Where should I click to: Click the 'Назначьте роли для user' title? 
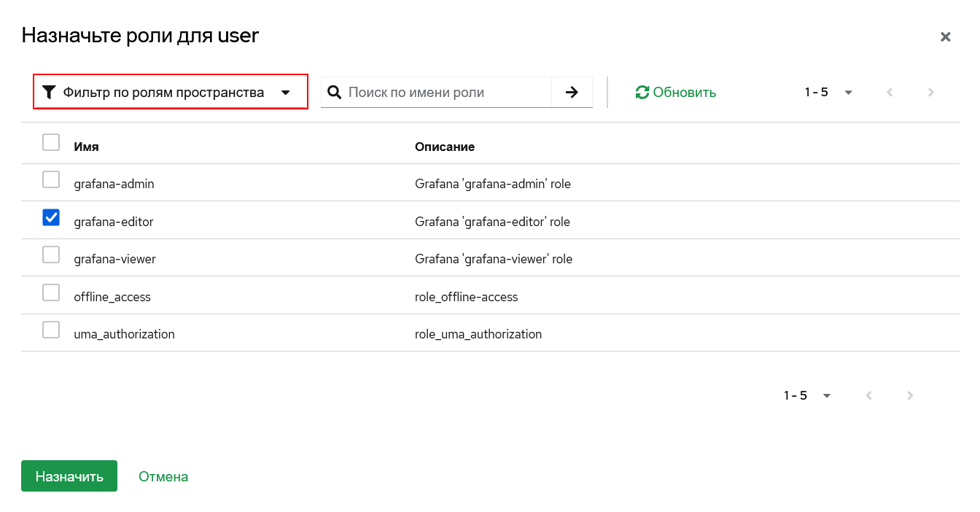pyautogui.click(x=140, y=35)
